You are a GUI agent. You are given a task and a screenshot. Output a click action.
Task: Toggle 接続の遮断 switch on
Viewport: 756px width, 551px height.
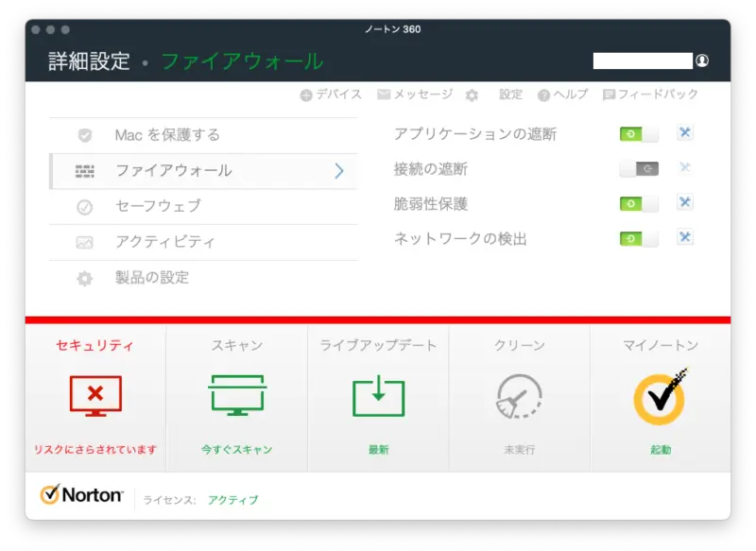pos(639,169)
